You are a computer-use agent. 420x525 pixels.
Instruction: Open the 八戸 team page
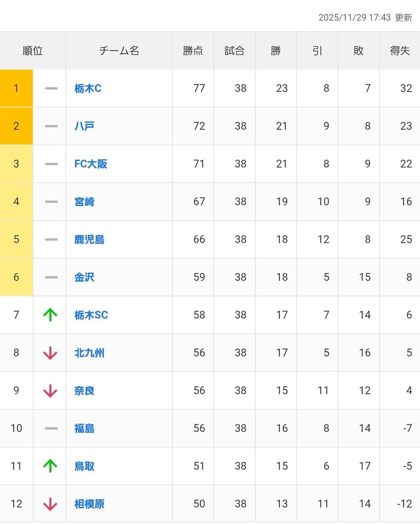click(84, 126)
